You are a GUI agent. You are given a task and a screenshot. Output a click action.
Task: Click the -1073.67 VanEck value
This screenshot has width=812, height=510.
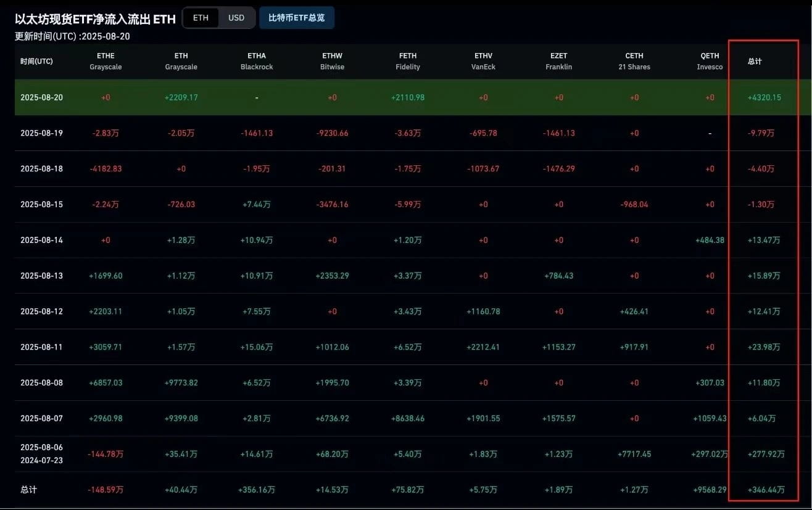pos(483,169)
